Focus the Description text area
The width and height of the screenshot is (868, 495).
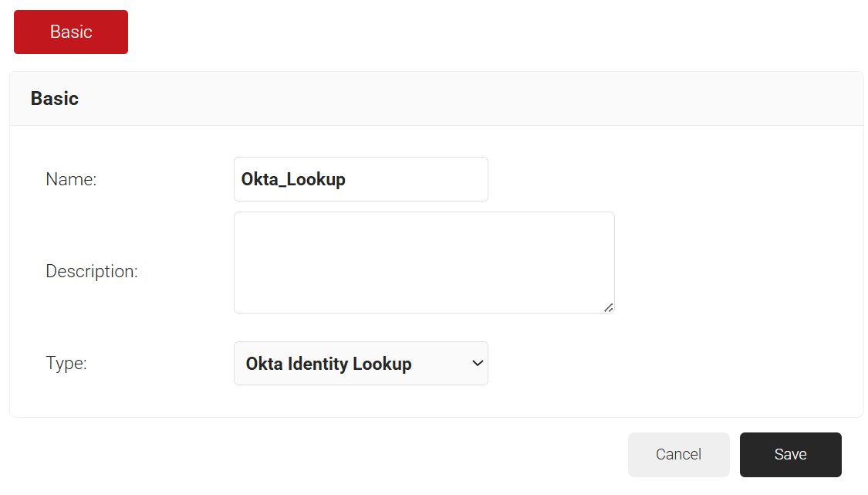[424, 263]
